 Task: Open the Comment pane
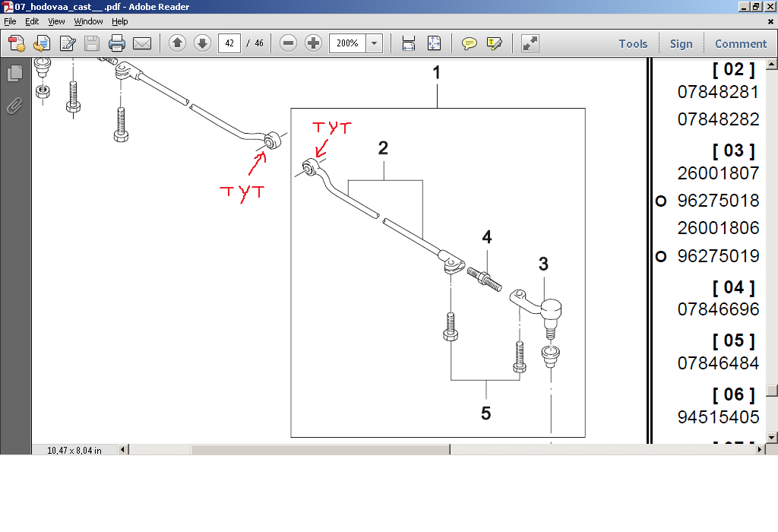tap(741, 43)
